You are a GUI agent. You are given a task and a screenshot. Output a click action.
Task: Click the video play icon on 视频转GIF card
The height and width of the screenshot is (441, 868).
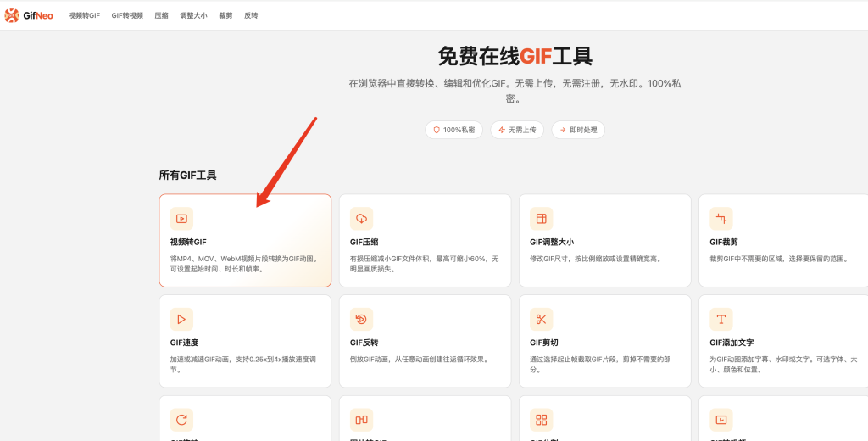181,219
